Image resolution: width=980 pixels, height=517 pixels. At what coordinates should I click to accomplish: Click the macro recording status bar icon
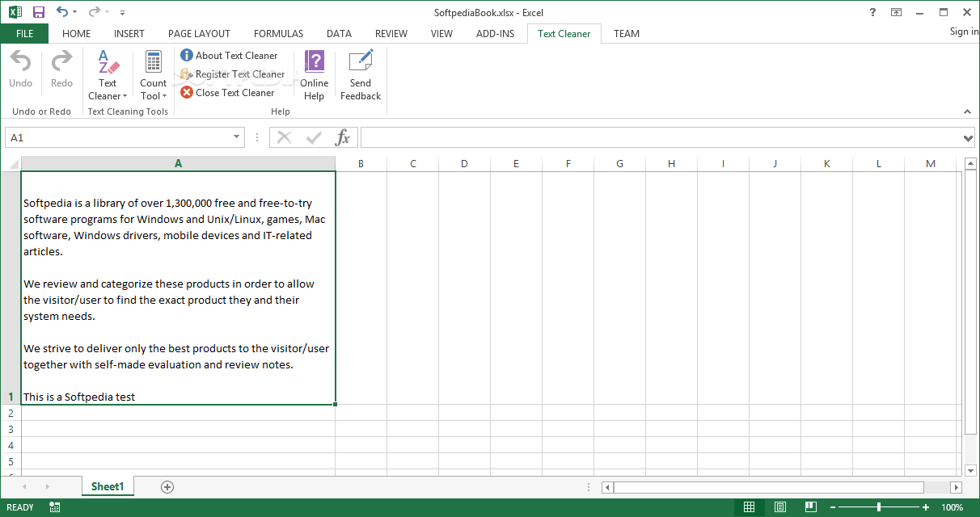coord(55,507)
